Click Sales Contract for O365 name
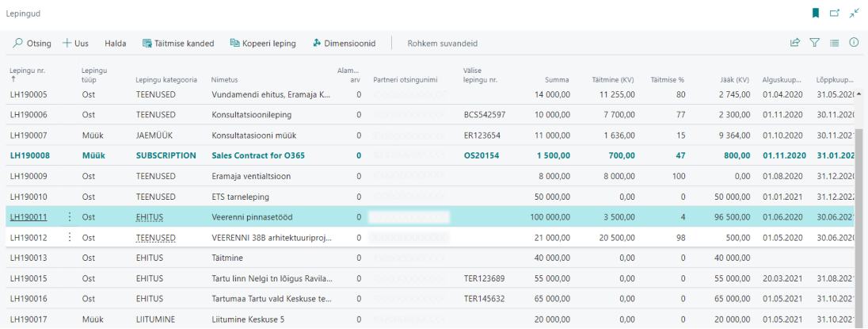Viewport: 868px width, 329px height. point(258,155)
